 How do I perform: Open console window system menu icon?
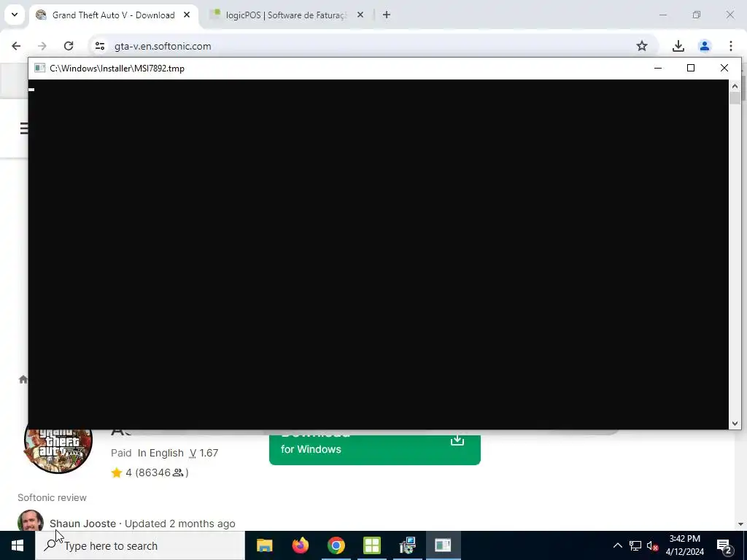pyautogui.click(x=39, y=68)
